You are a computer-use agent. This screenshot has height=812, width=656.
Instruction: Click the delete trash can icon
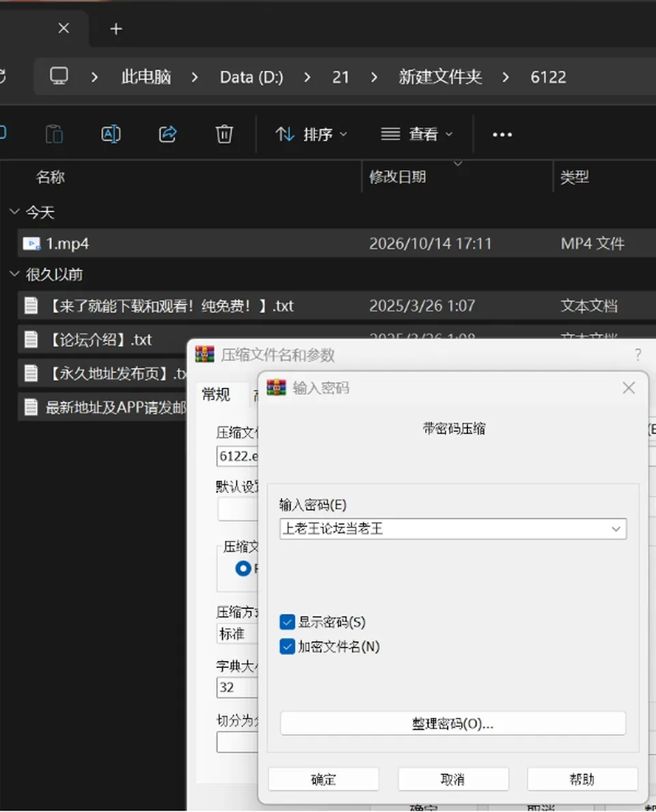224,134
